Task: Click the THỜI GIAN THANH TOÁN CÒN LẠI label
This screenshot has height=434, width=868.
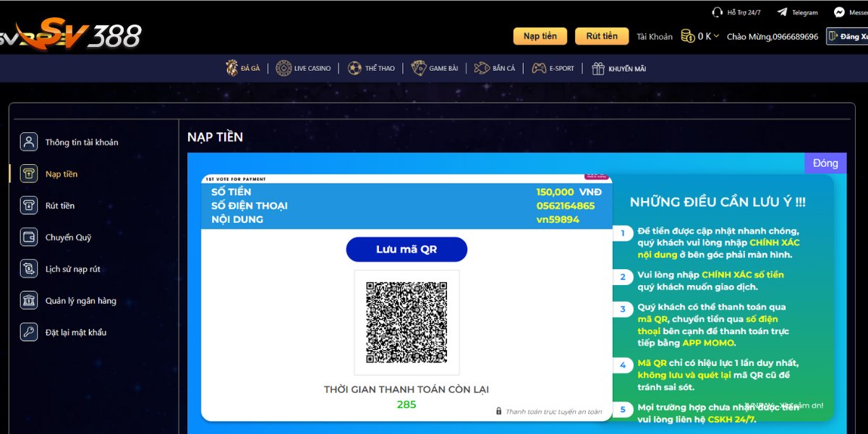Action: coord(407,389)
